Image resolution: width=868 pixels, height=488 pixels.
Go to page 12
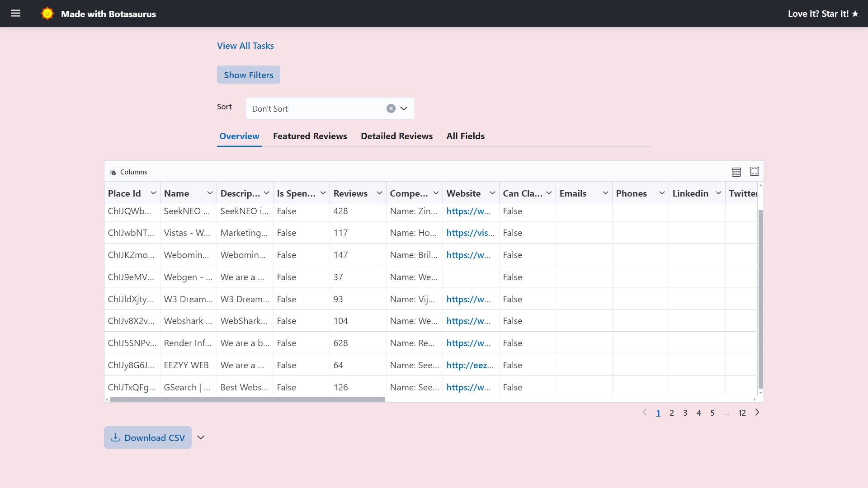(x=742, y=413)
